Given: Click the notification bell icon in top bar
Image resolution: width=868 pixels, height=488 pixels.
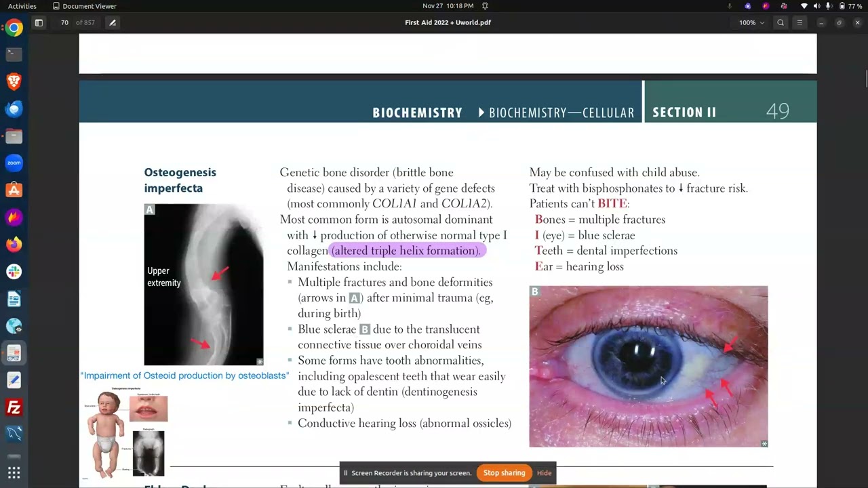Looking at the screenshot, I should click(x=485, y=5).
